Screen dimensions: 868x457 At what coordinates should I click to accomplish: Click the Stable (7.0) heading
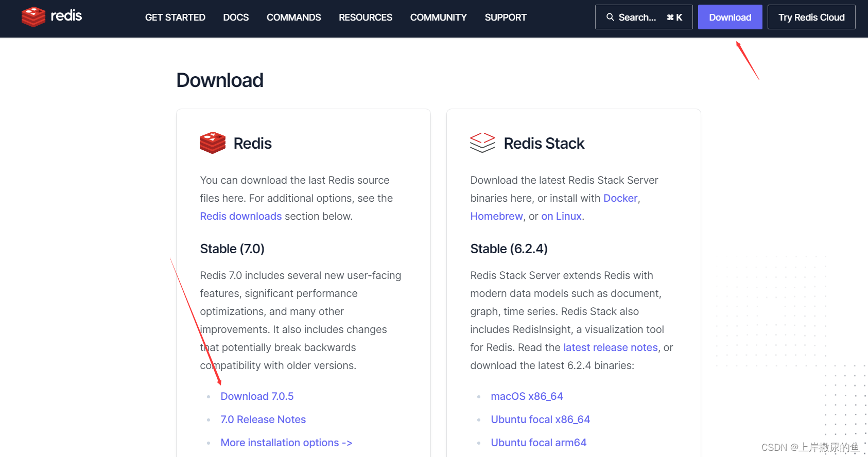(232, 249)
